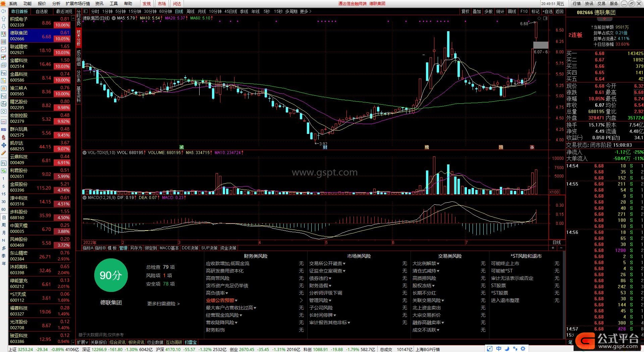Expand 证监会立案调查 dropdown
644x352 pixels.
(x=327, y=271)
